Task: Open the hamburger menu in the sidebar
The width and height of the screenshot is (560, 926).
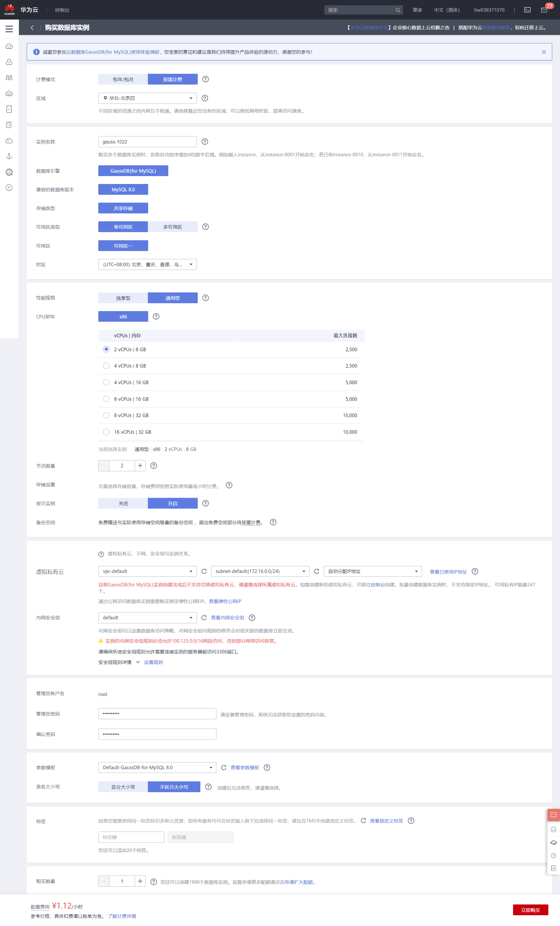Action: click(x=9, y=29)
